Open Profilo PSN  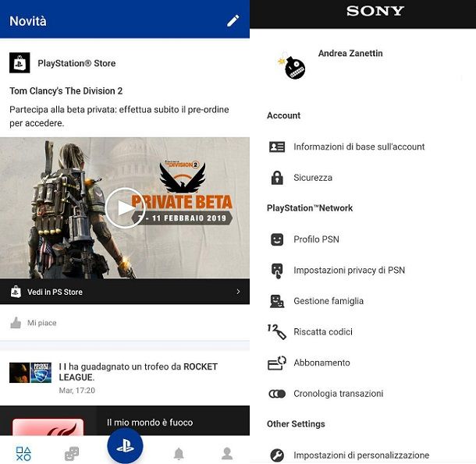pos(316,239)
